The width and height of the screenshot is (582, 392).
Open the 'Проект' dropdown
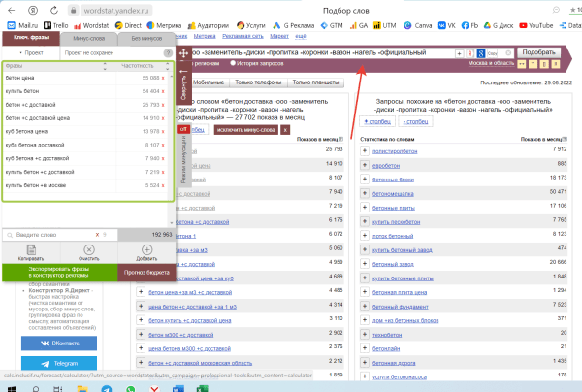23,52
